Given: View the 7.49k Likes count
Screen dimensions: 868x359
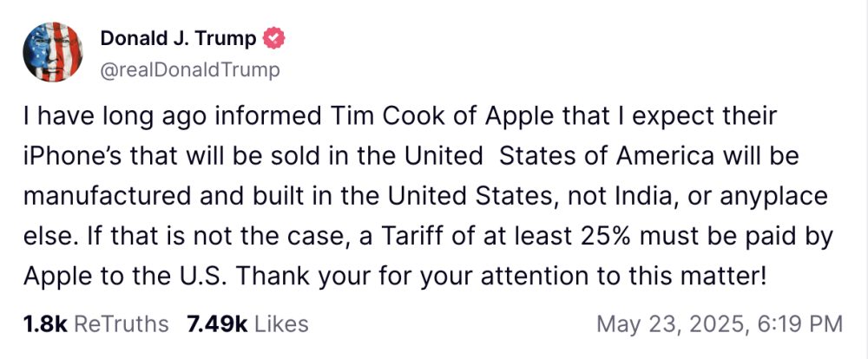Looking at the screenshot, I should click(x=217, y=324).
